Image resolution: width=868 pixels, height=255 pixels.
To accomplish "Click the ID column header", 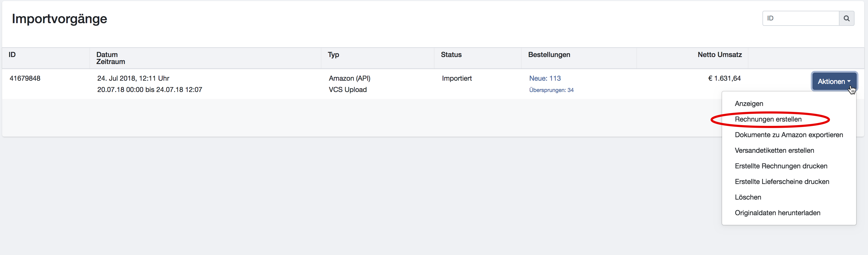I will tap(12, 55).
